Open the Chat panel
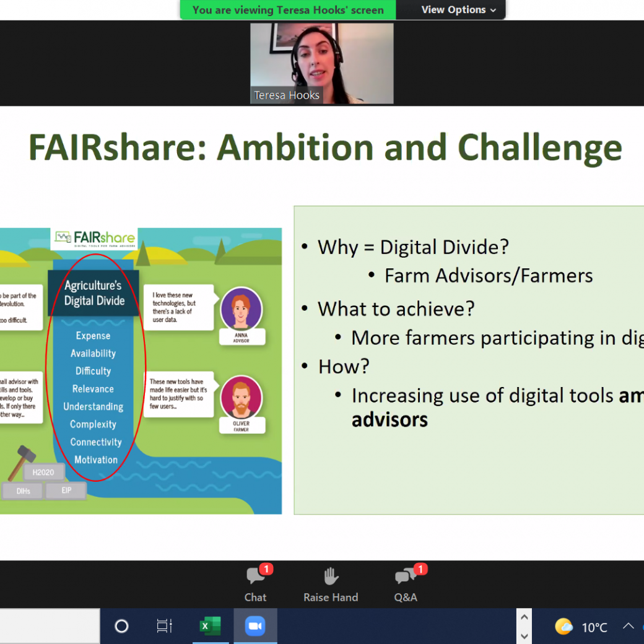This screenshot has width=644, height=644. click(x=256, y=583)
